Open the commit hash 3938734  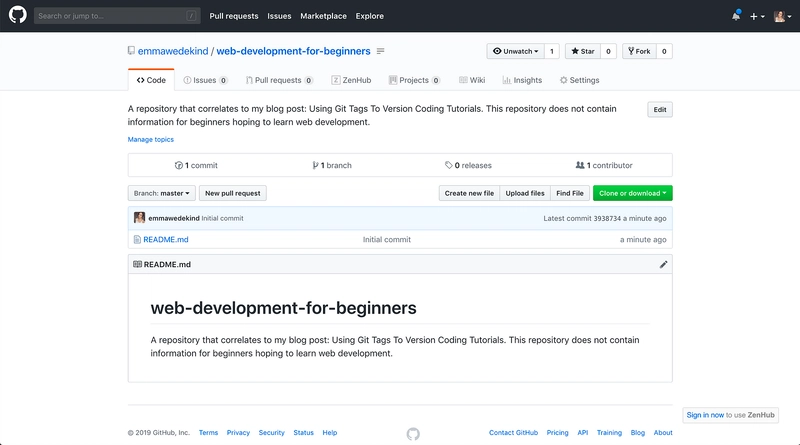pos(607,218)
